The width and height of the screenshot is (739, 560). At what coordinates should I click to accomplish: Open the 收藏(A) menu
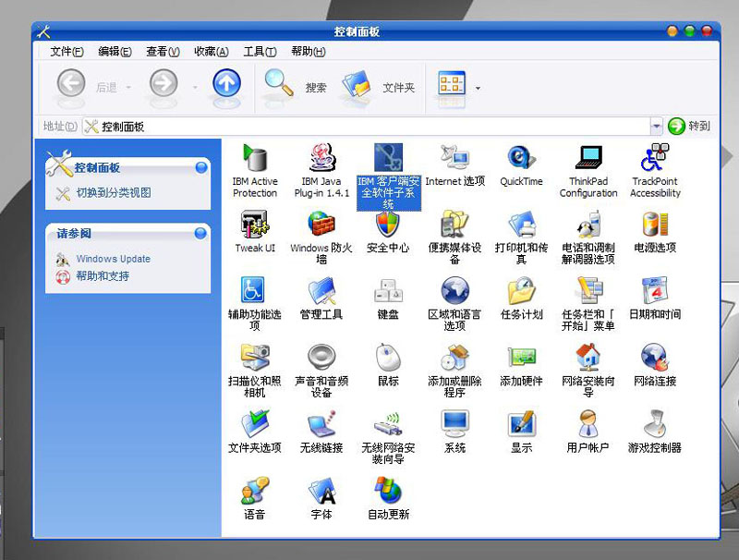click(x=212, y=52)
